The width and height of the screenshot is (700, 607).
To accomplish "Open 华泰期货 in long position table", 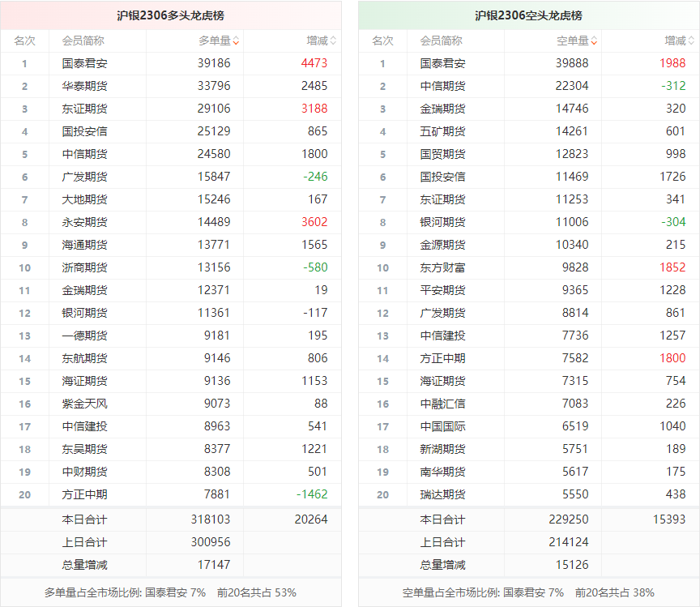I will tap(84, 86).
